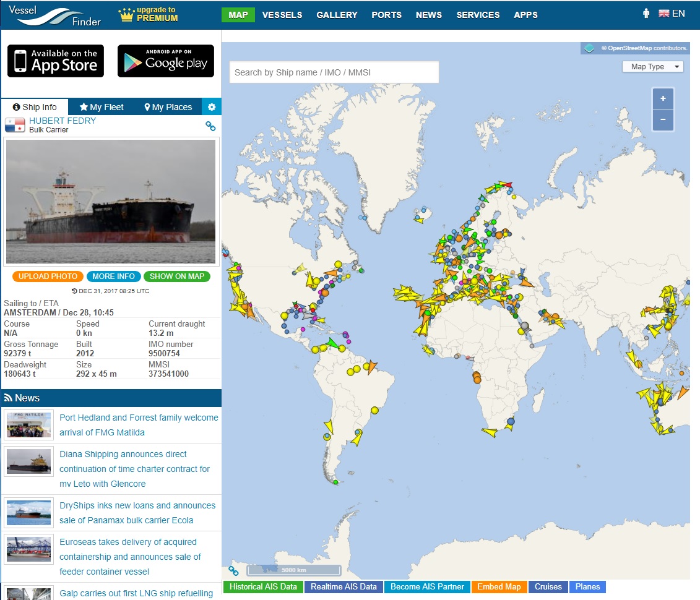Viewport: 700px width, 600px height.
Task: Open the Historical AIS Data link
Action: pyautogui.click(x=263, y=586)
